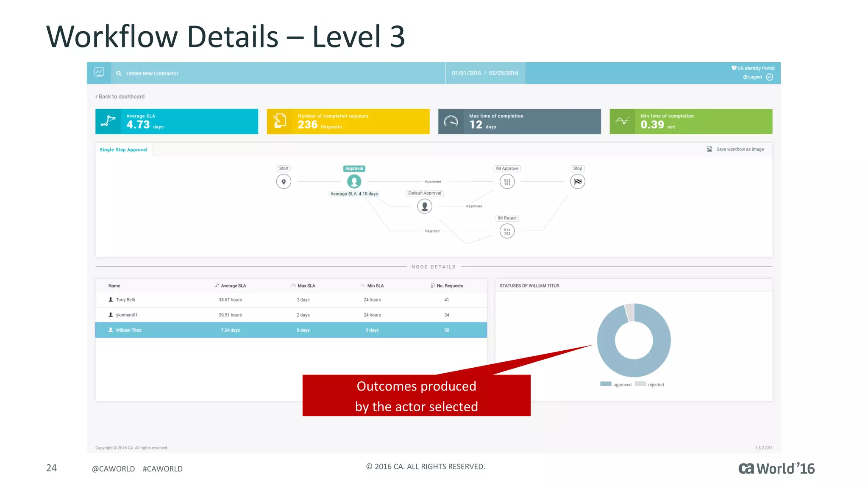This screenshot has height=488, width=868.
Task: Sort by Min SLA column header
Action: click(372, 286)
